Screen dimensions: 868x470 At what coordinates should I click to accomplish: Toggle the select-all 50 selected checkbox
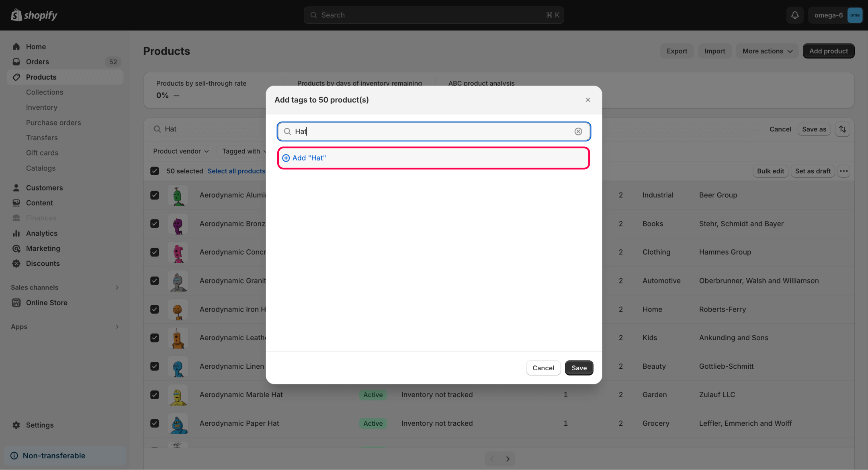click(x=155, y=171)
